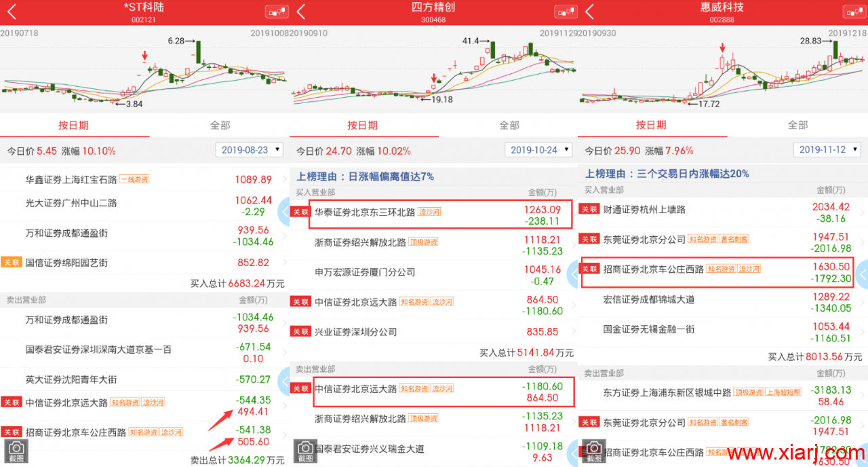Image resolution: width=868 pixels, height=467 pixels.
Task: Select the 上榜理由:三个交易日内涨幅达20% line
Action: (x=667, y=174)
